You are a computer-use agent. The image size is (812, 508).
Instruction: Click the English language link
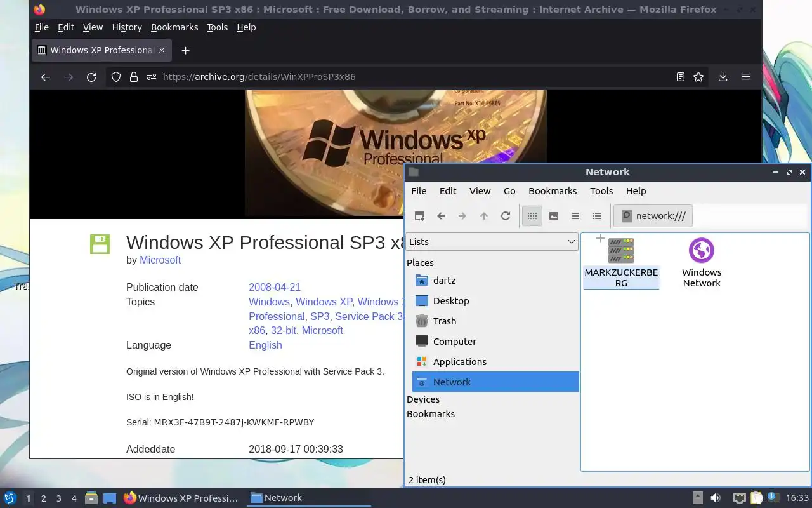(265, 345)
